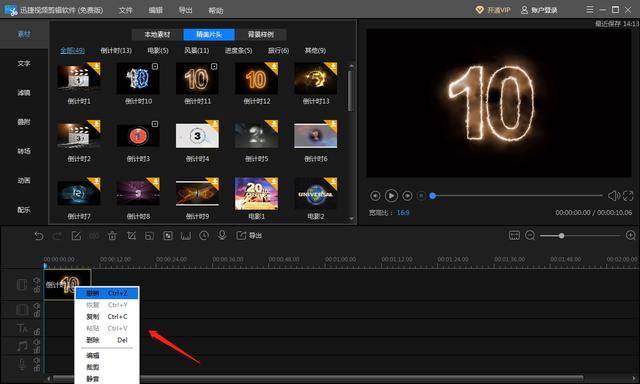This screenshot has height=384, width=640.
Task: Select the crop tool icon in the toolbar
Action: [x=131, y=236]
